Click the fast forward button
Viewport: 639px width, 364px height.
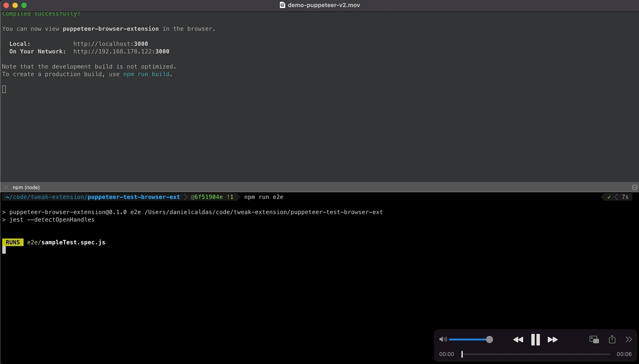(x=553, y=340)
